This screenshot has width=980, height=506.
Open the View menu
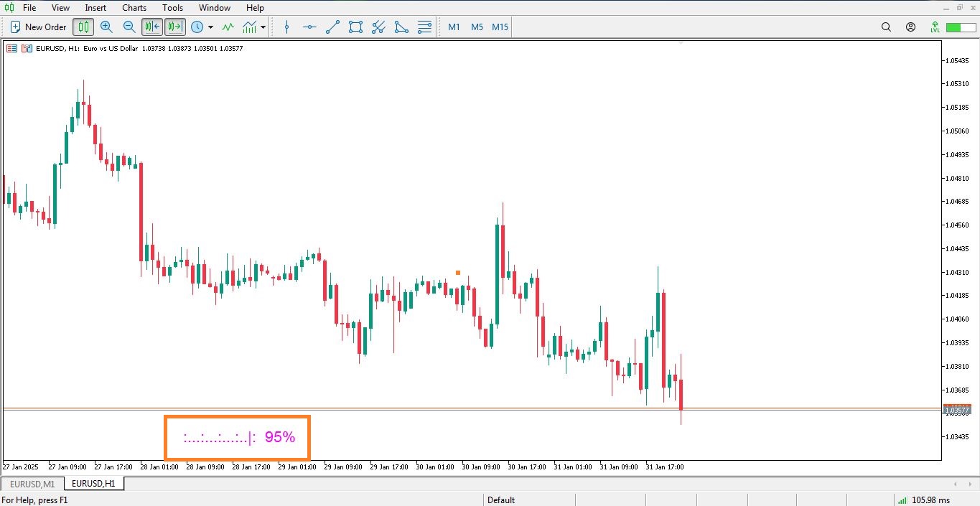(61, 8)
